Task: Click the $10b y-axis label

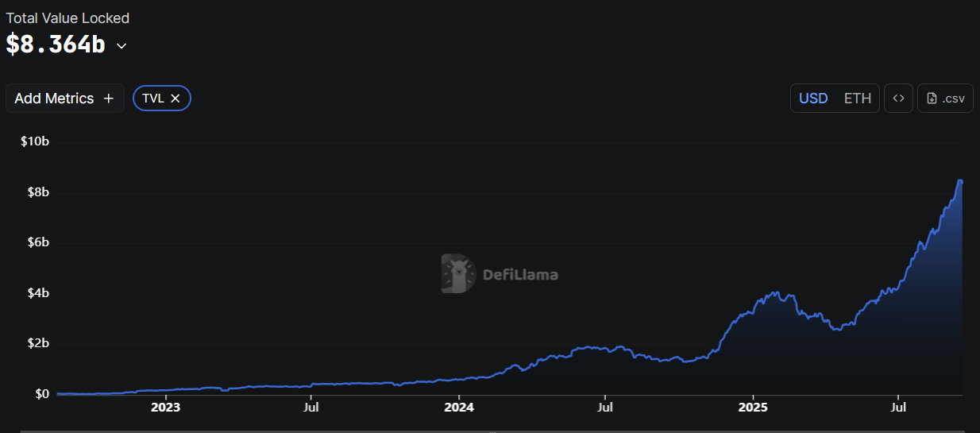Action: (x=35, y=141)
